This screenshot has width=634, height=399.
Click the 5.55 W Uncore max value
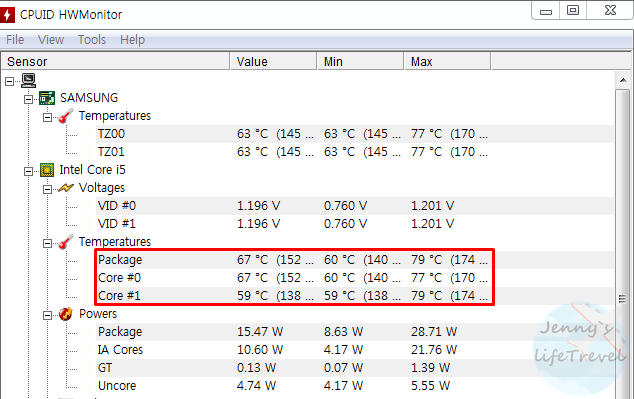(431, 386)
